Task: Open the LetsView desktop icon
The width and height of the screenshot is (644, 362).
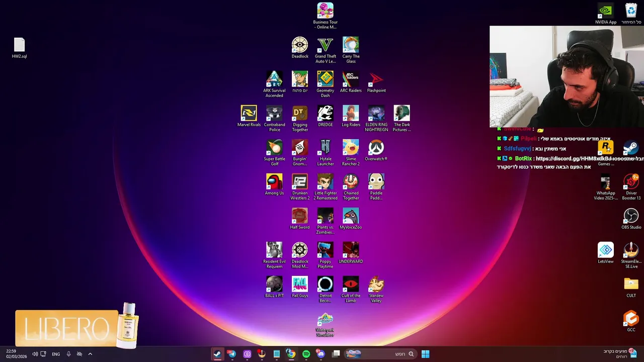Action: pyautogui.click(x=606, y=253)
